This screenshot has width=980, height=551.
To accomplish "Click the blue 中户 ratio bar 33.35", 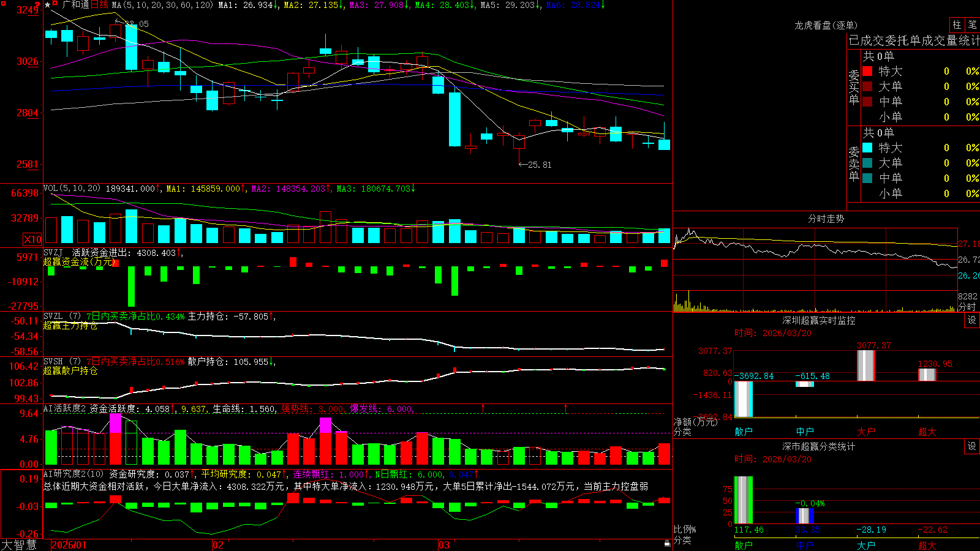I will pos(805,515).
